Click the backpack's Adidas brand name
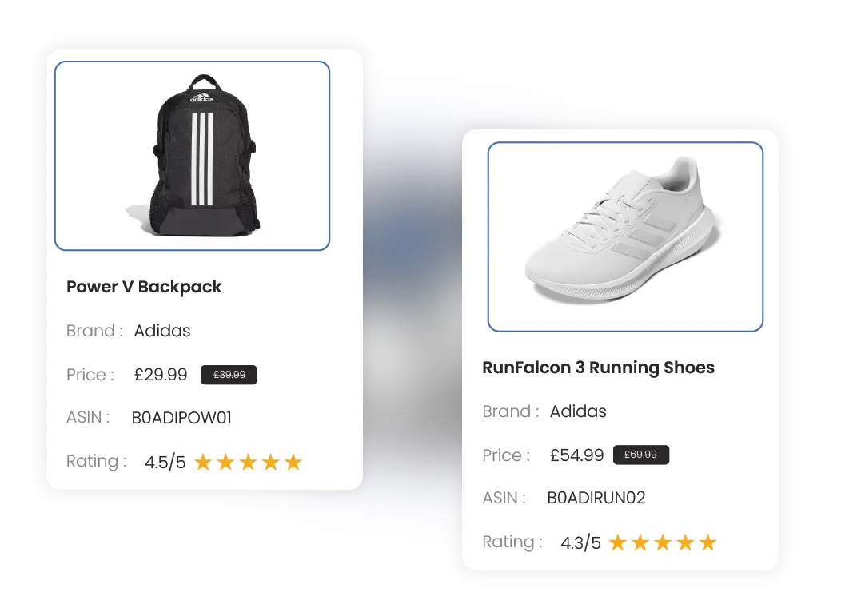The image size is (849, 616). click(162, 331)
